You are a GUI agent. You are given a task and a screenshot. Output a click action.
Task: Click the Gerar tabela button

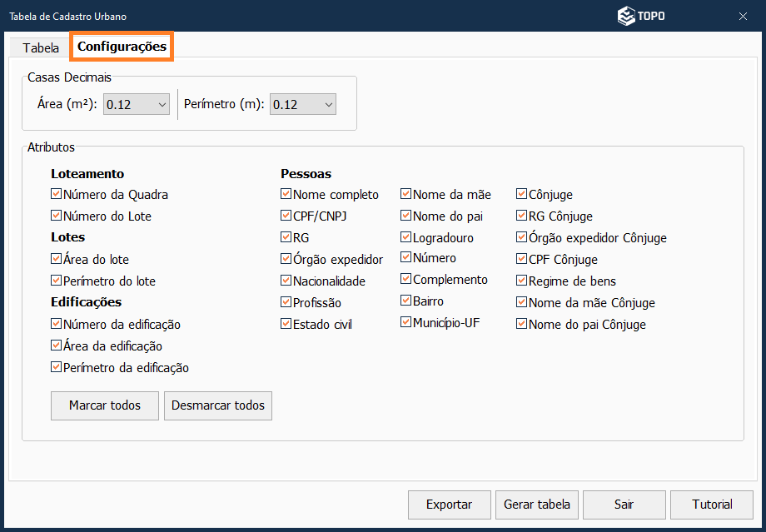point(537,504)
